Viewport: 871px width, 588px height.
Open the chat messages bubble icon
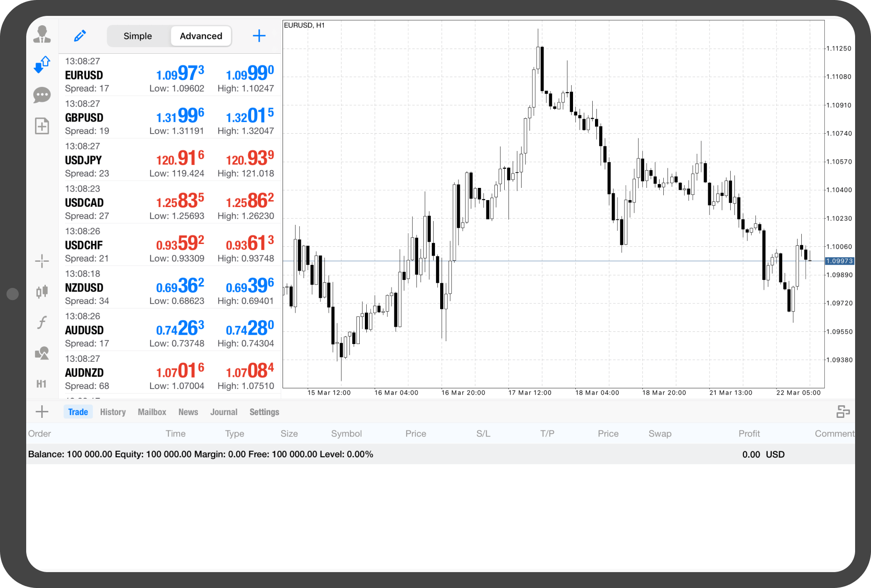(x=42, y=95)
